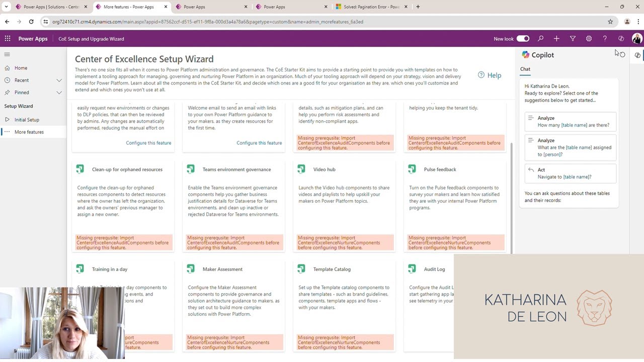
Task: Click the Clean-up for orphaned resources icon
Action: [80, 169]
